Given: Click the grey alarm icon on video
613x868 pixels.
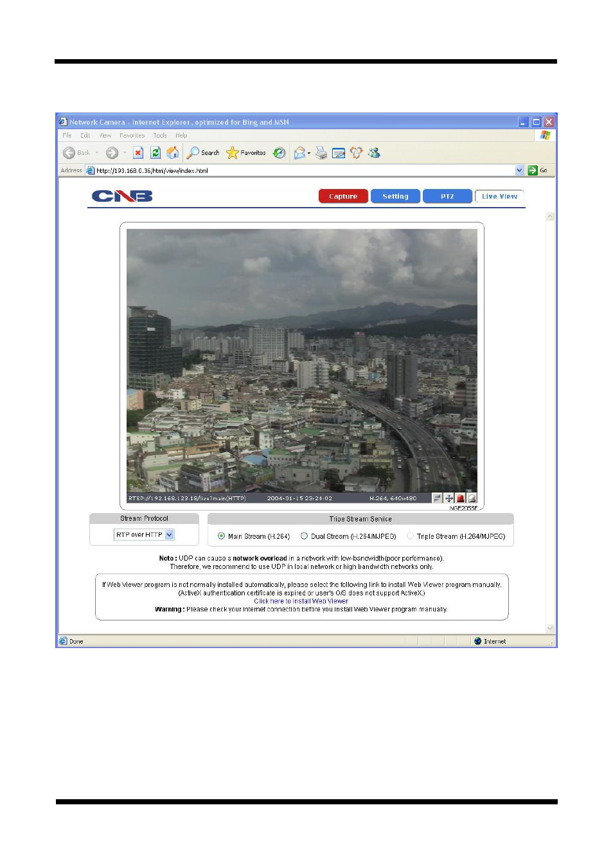Looking at the screenshot, I should (x=472, y=498).
